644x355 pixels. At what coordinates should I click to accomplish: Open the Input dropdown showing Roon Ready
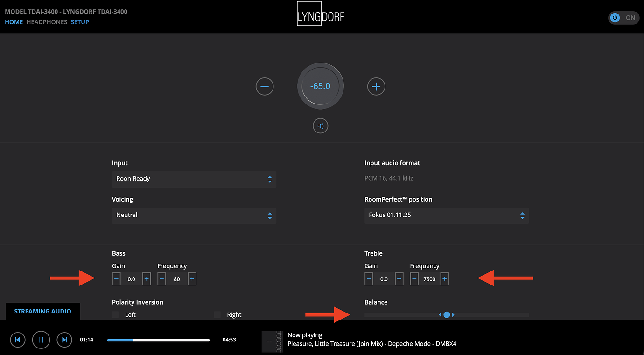pos(194,179)
